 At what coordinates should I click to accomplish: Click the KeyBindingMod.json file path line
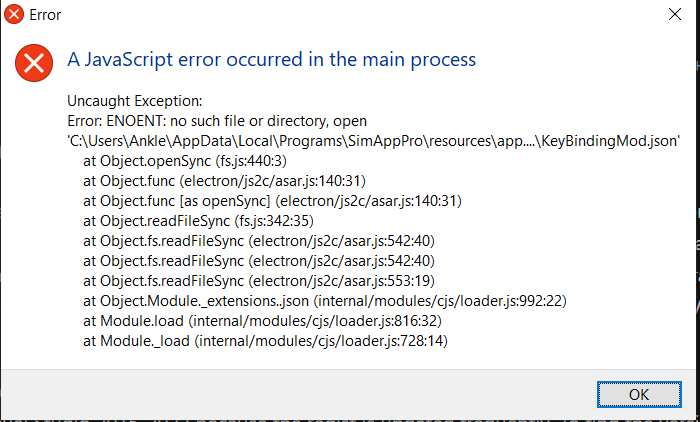point(374,141)
